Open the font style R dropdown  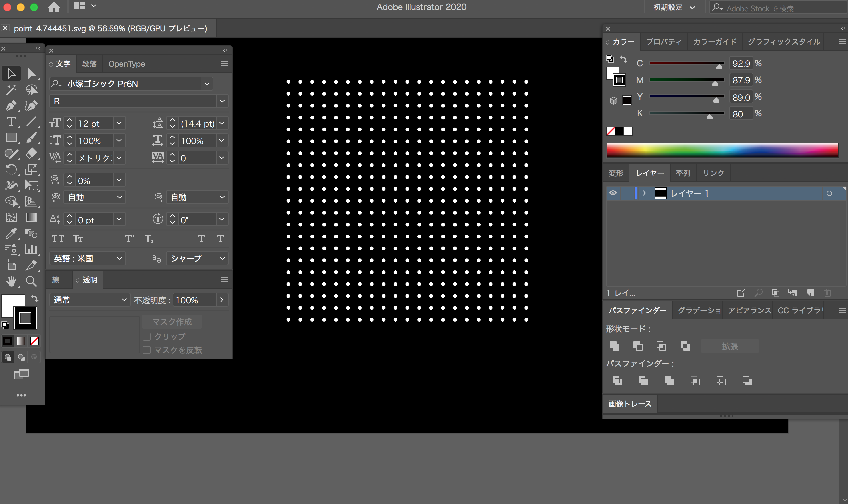point(222,101)
